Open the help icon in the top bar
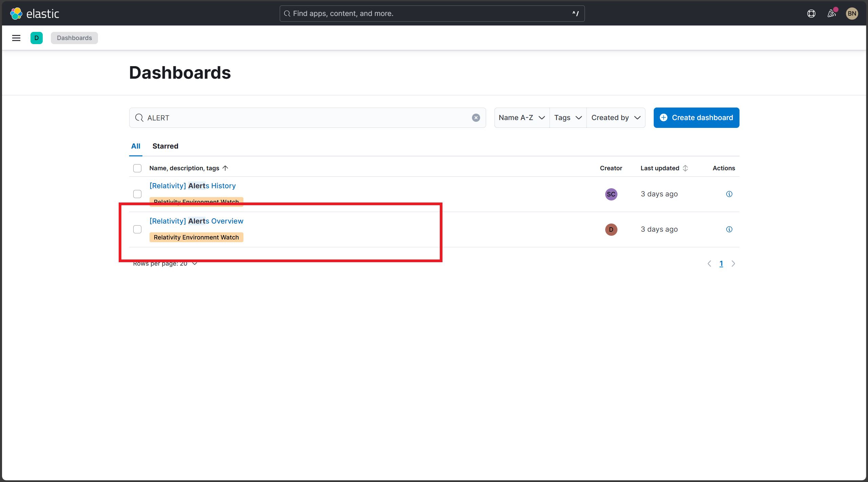 (811, 13)
